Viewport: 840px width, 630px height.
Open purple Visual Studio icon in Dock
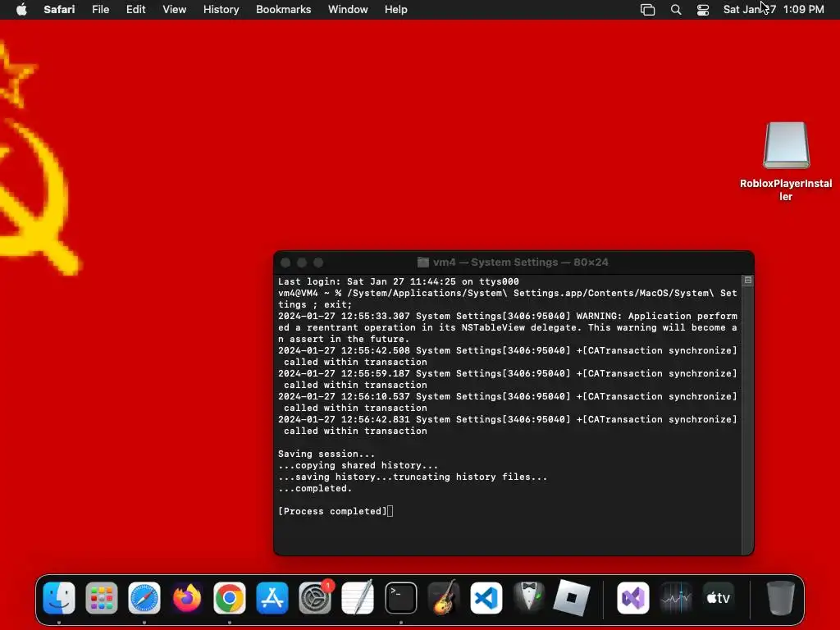[632, 598]
